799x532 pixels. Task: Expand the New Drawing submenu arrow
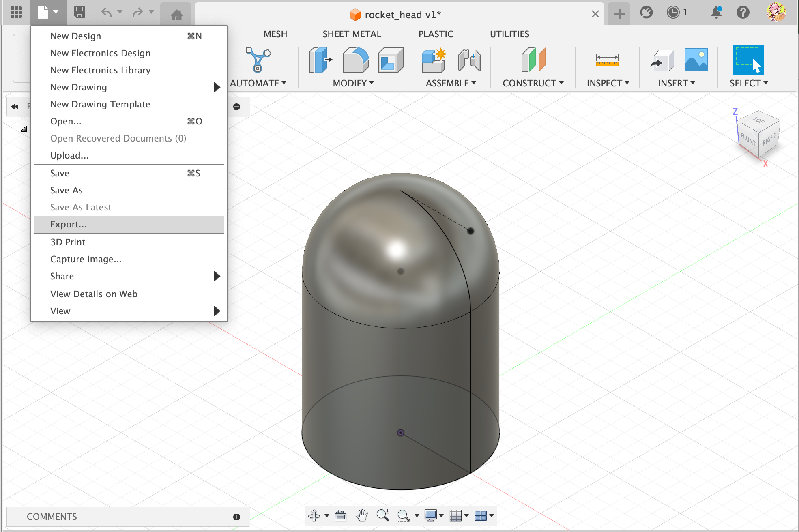tap(217, 87)
